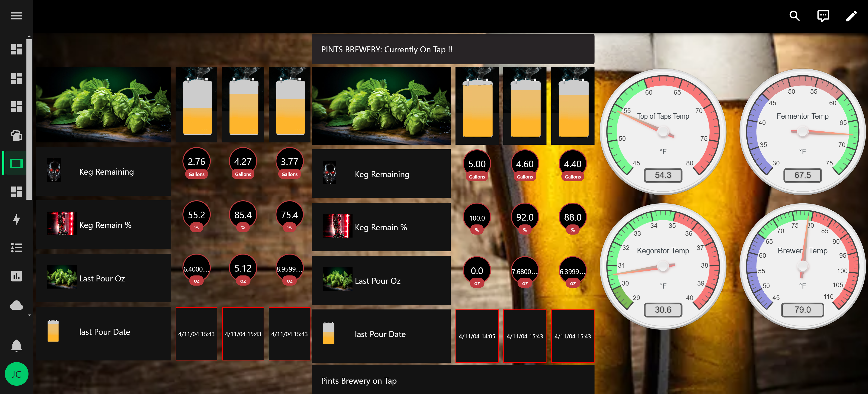868x394 pixels.
Task: Open the hamburger menu
Action: [x=16, y=16]
